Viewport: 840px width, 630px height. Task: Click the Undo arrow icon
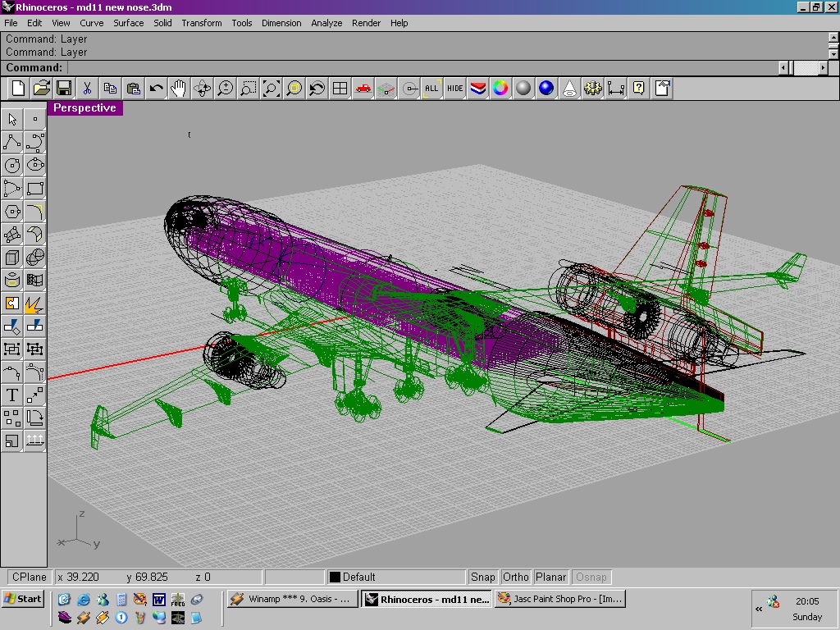[x=156, y=89]
